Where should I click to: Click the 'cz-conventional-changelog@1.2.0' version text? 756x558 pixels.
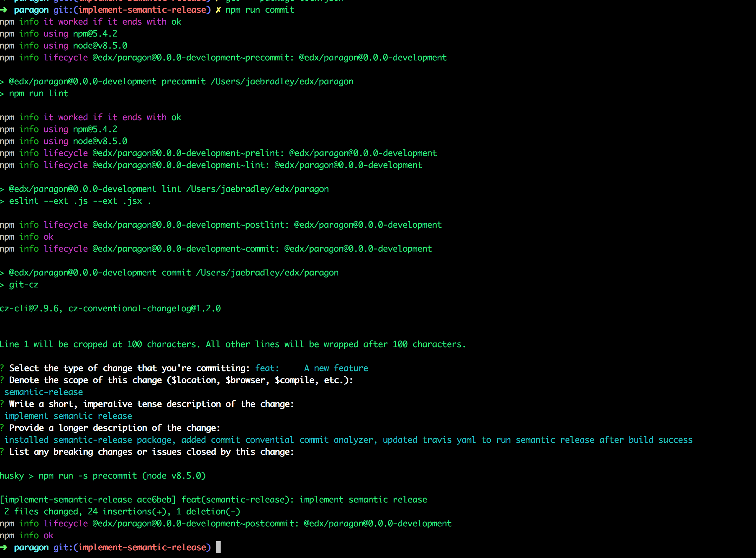[x=144, y=309]
